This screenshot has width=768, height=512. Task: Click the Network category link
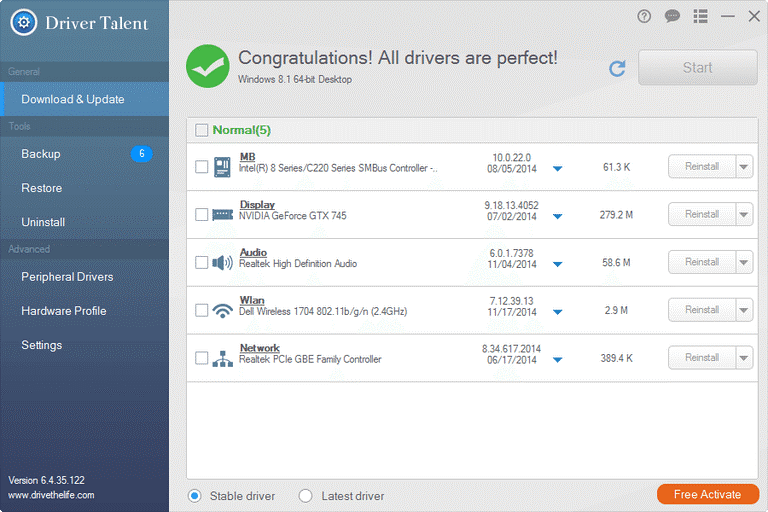[260, 348]
